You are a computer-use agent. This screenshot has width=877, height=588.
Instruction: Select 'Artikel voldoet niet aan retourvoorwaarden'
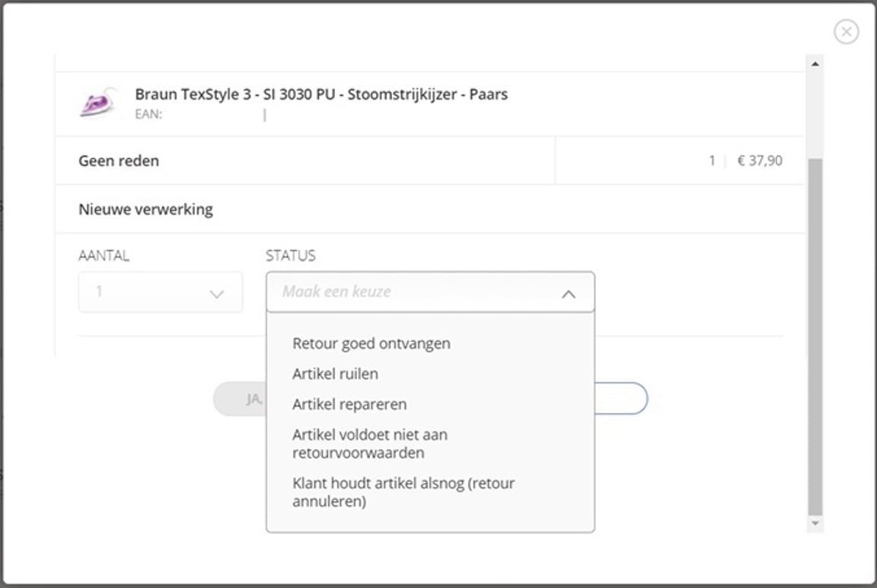click(x=370, y=443)
